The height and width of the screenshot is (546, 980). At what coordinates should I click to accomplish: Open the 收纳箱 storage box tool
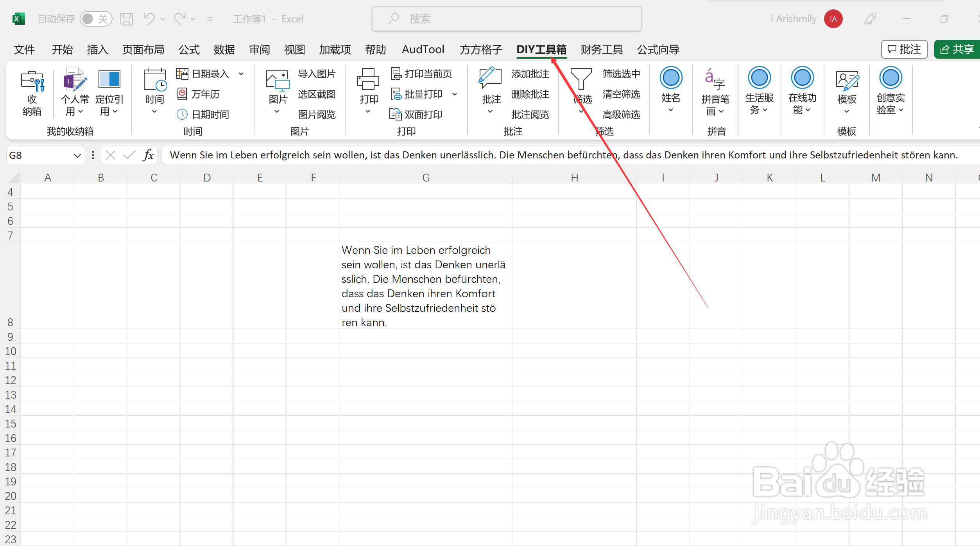(32, 93)
